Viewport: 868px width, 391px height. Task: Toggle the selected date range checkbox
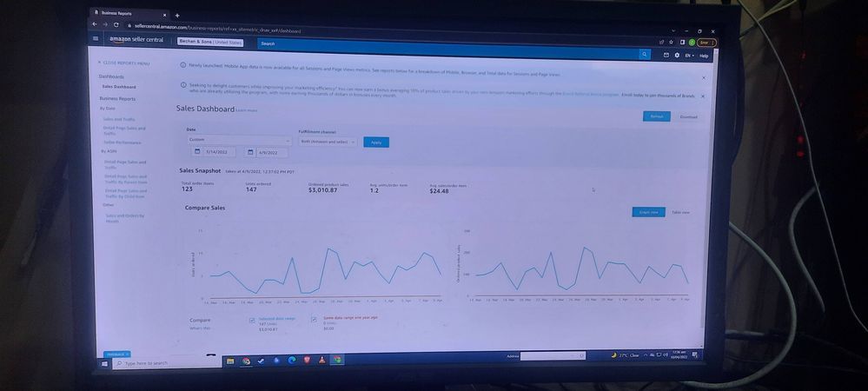click(x=252, y=320)
